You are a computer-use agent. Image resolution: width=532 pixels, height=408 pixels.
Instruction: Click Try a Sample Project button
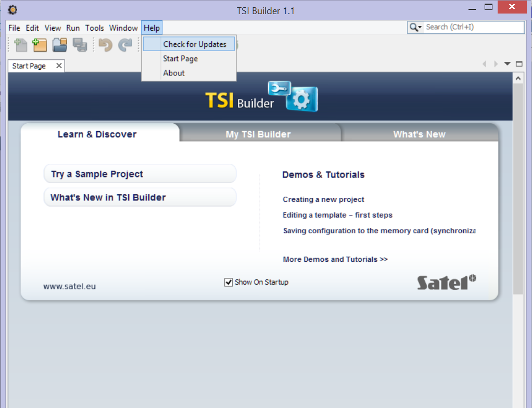coord(140,174)
